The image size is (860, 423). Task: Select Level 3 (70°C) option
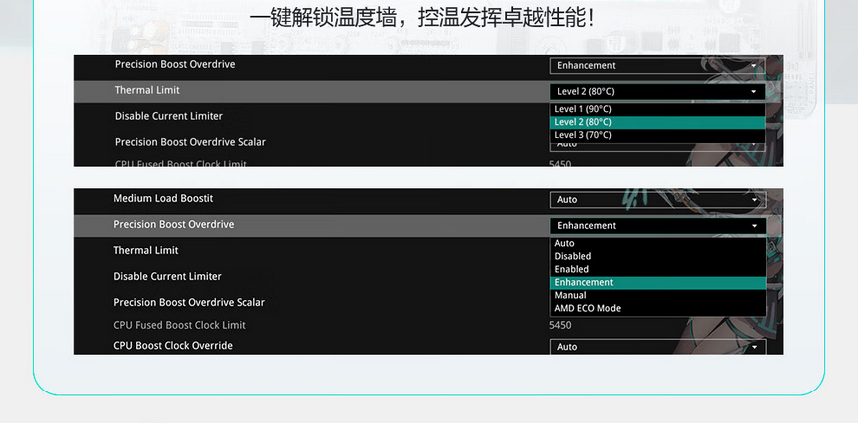coord(658,135)
